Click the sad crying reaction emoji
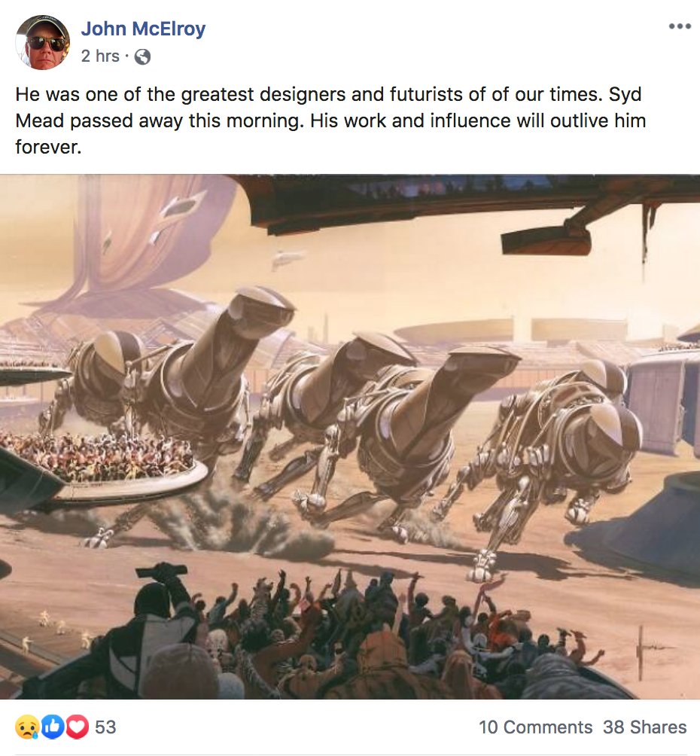 (27, 727)
